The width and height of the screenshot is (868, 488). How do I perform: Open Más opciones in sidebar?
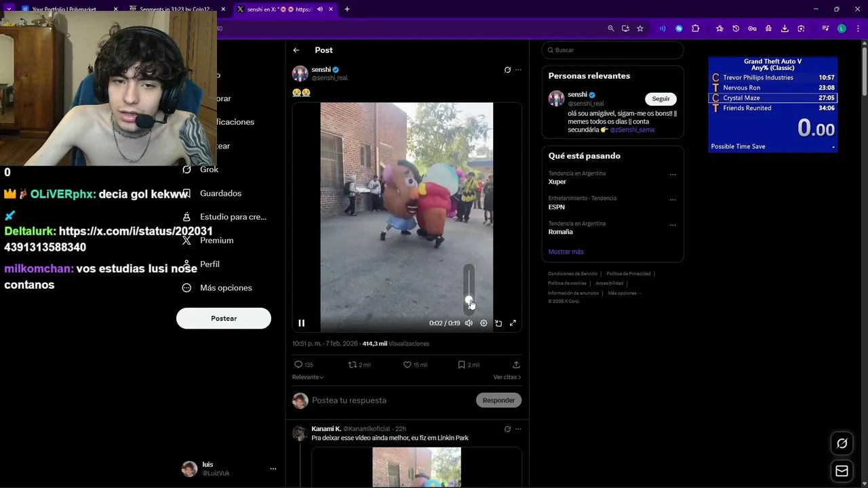coord(217,288)
